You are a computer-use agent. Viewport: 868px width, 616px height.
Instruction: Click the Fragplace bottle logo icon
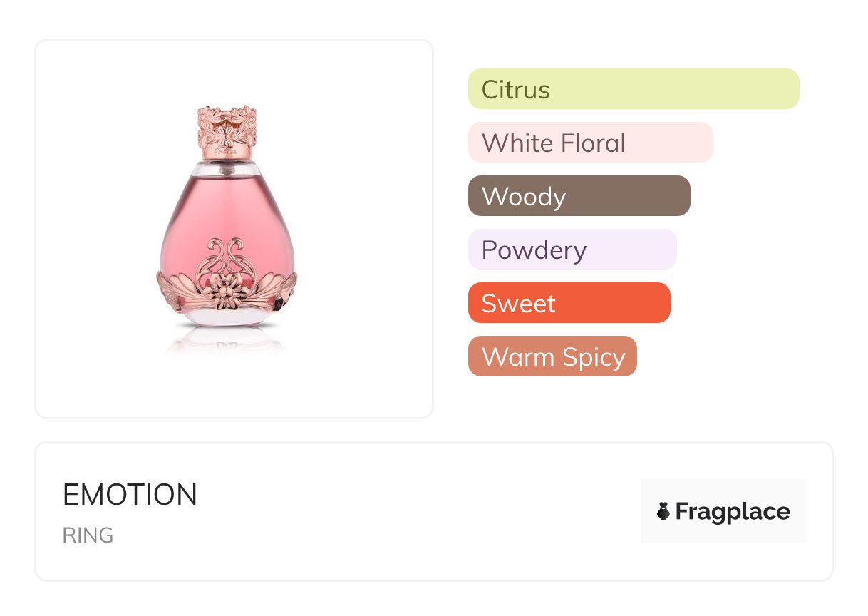[x=663, y=511]
